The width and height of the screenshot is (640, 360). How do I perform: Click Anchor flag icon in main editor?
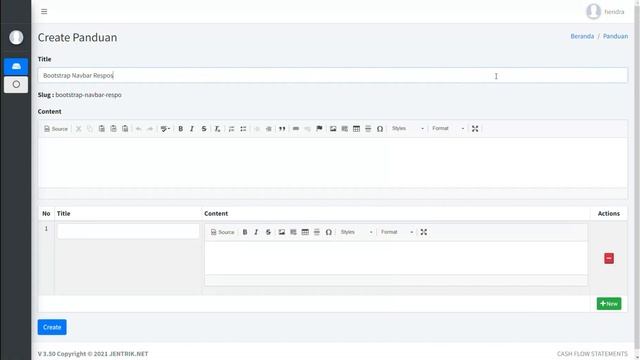pyautogui.click(x=319, y=129)
